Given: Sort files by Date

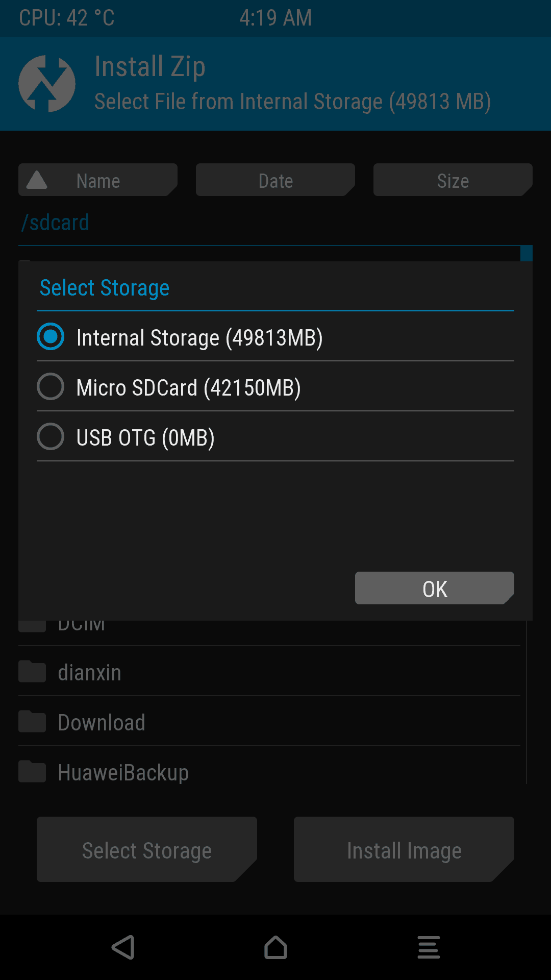Looking at the screenshot, I should tap(275, 180).
